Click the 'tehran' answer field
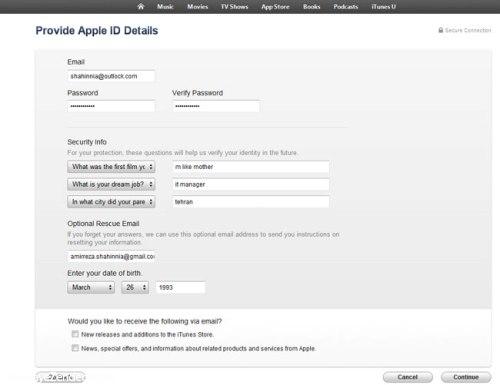Viewport: 500px width, 385px height. 251,202
